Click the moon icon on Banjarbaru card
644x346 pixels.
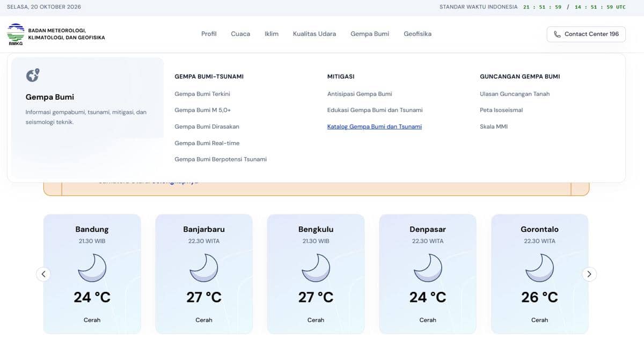tap(204, 268)
